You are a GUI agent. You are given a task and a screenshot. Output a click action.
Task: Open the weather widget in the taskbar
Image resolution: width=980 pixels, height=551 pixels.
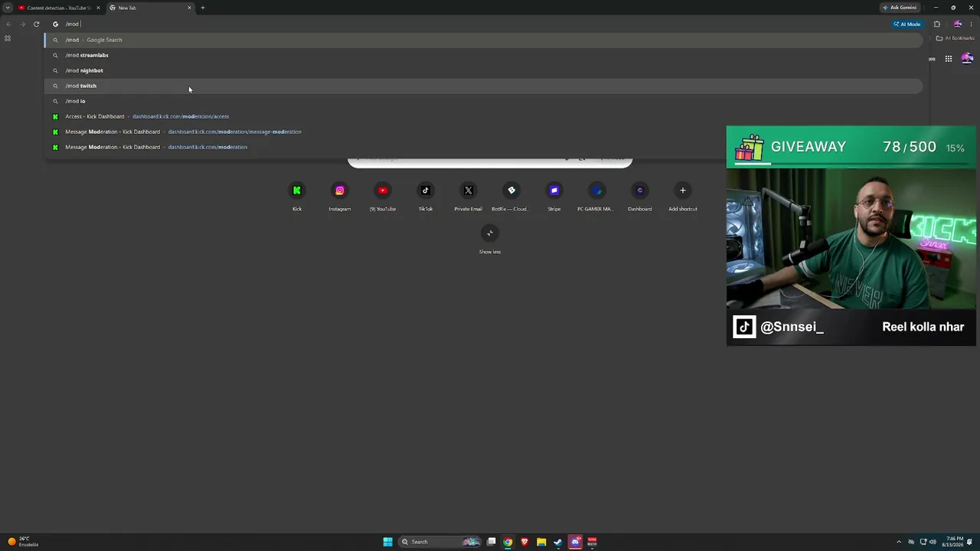pos(23,542)
